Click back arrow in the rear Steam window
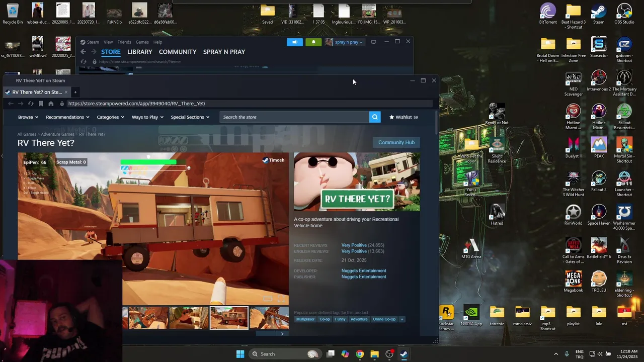This screenshot has width=644, height=362. (84, 52)
